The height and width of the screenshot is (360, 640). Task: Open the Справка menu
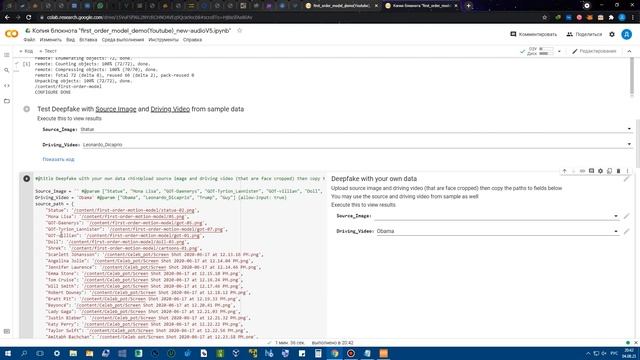click(x=192, y=40)
